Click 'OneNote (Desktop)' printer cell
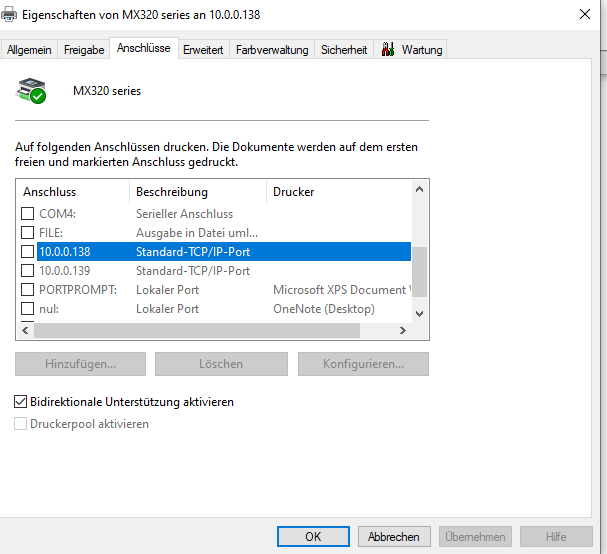Image resolution: width=607 pixels, height=554 pixels. click(x=324, y=309)
